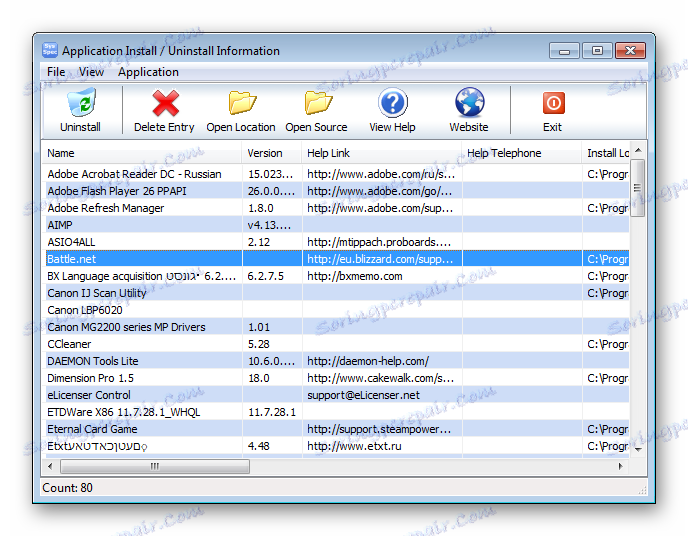Select the Battle.net entry
The height and width of the screenshot is (536, 688).
pyautogui.click(x=336, y=259)
